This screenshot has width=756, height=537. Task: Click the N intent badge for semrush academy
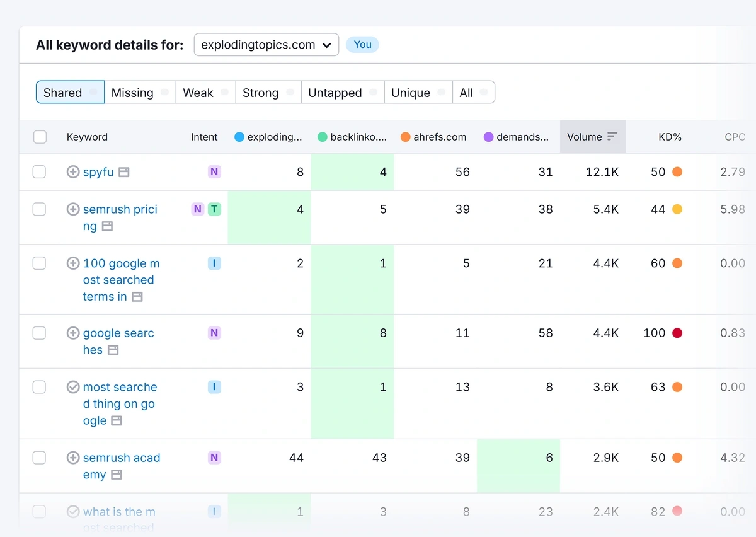pyautogui.click(x=214, y=458)
